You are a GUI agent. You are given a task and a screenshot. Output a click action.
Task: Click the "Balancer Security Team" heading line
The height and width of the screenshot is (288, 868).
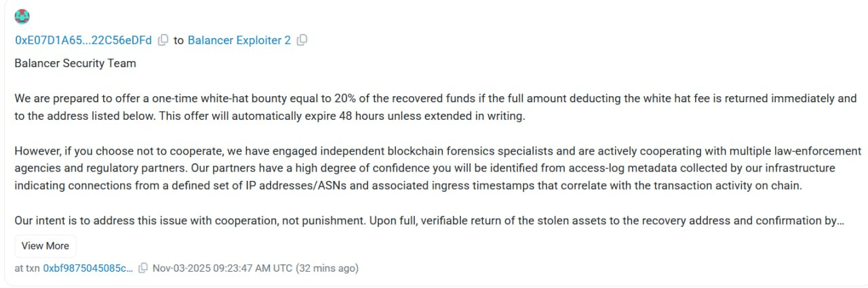pos(75,64)
